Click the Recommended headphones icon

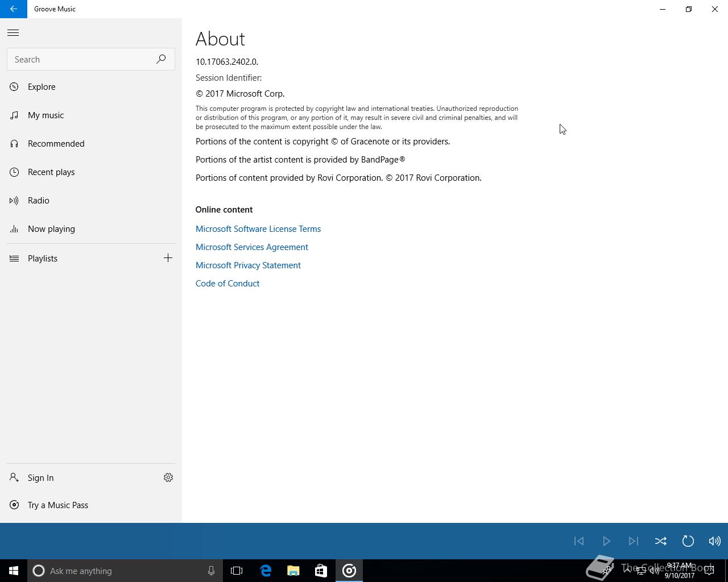click(x=14, y=144)
